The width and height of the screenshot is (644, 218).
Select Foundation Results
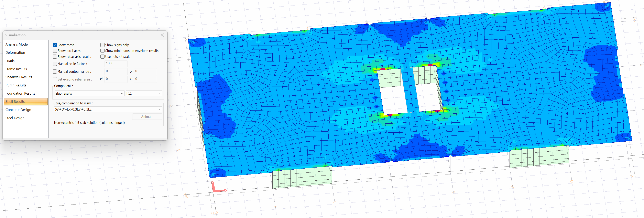pos(20,93)
